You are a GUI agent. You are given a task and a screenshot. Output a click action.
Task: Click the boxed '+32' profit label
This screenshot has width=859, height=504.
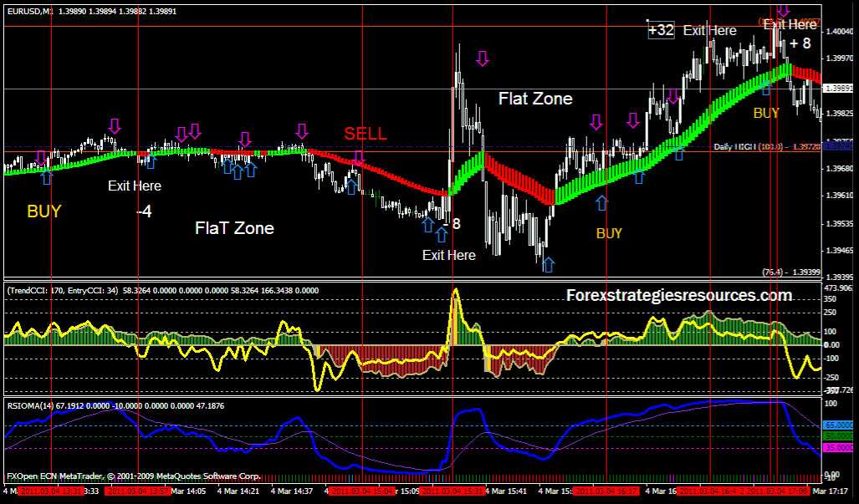tap(662, 30)
